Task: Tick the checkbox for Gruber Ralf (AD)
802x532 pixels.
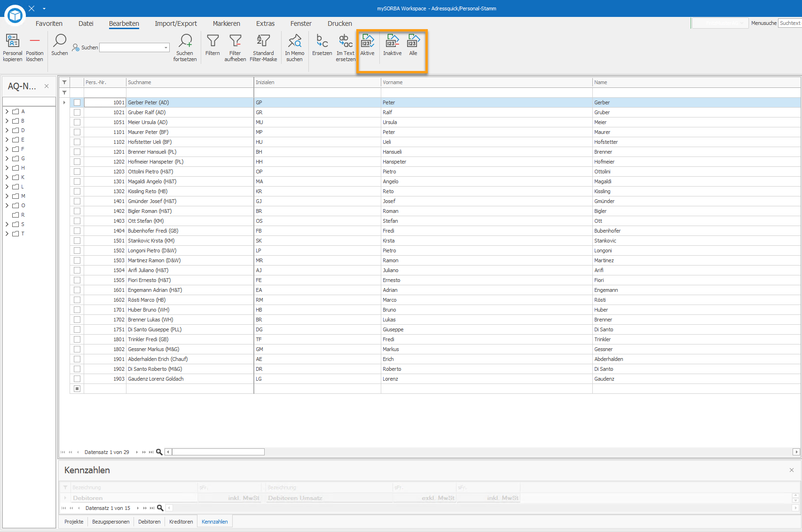Action: [77, 112]
